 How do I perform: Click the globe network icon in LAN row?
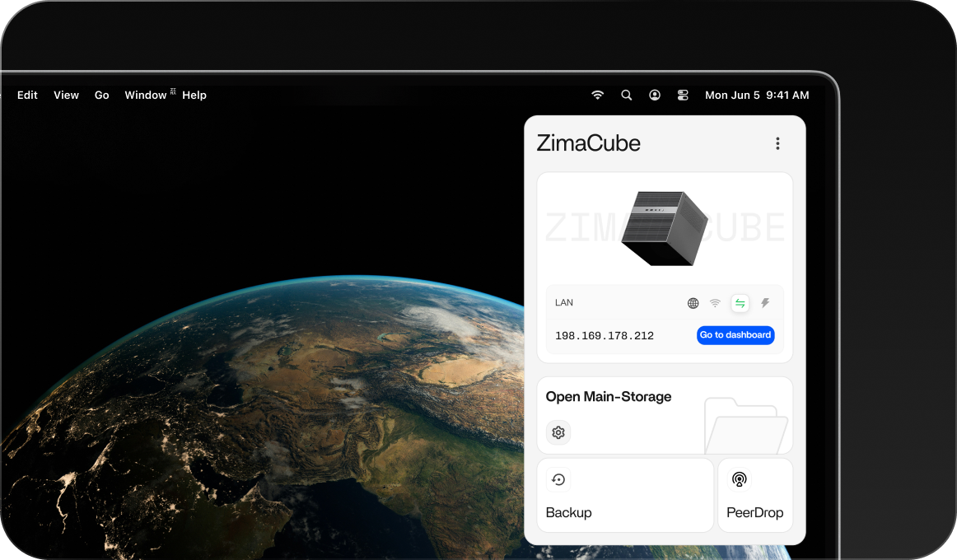pyautogui.click(x=693, y=303)
